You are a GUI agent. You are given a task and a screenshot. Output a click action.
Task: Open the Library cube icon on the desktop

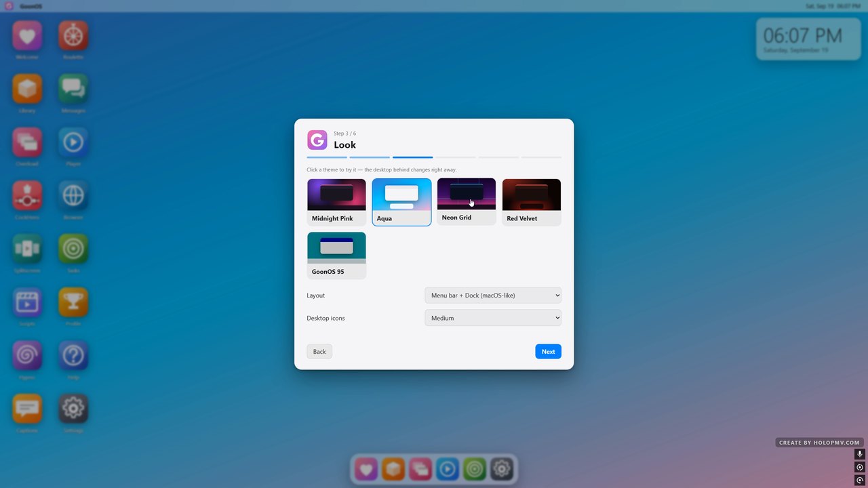pos(27,89)
